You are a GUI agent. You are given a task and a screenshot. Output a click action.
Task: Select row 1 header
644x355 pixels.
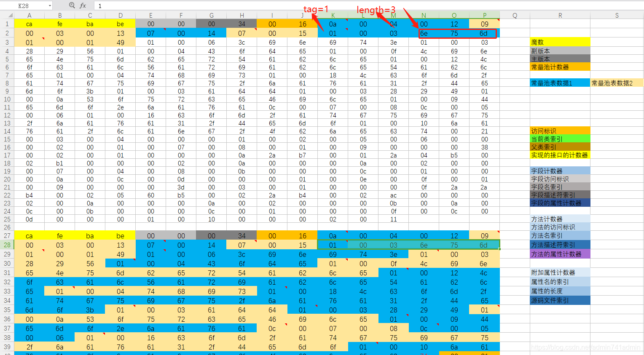(x=7, y=24)
